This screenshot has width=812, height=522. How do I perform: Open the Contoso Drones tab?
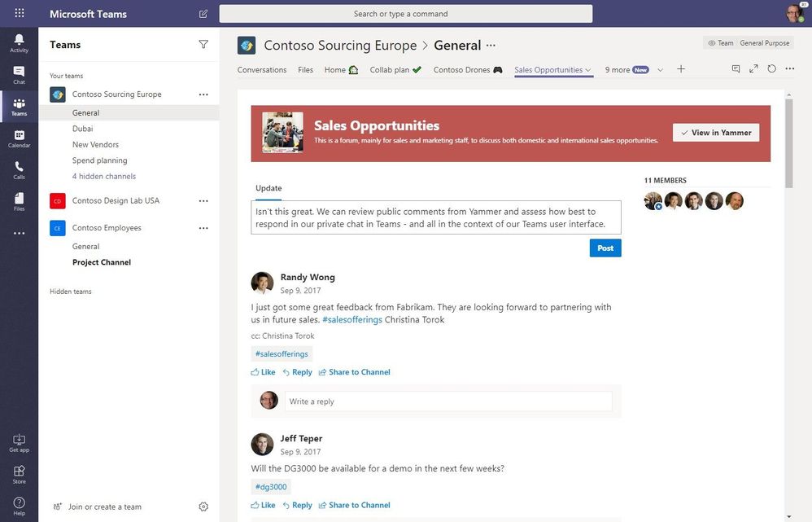(x=468, y=69)
